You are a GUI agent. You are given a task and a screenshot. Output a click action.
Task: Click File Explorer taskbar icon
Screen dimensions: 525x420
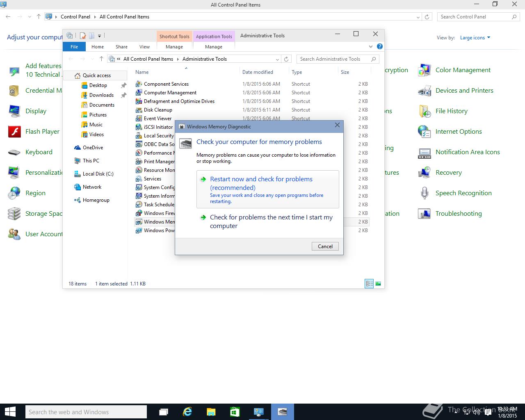211,412
